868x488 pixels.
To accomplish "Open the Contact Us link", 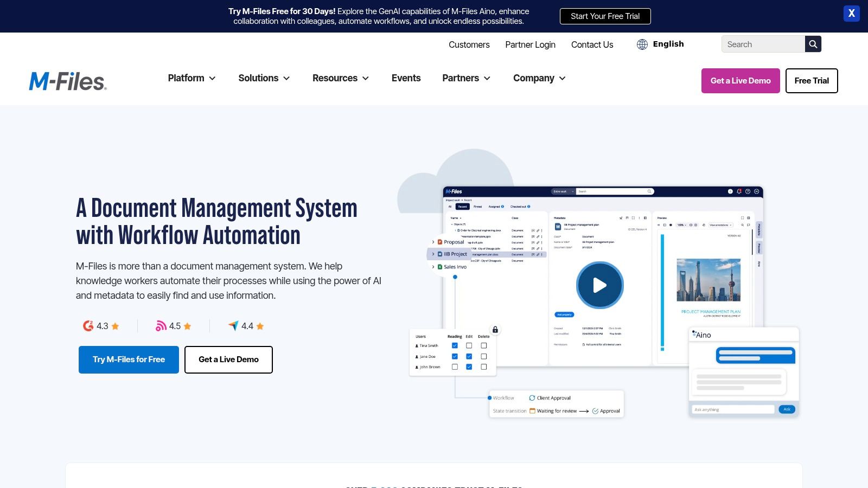I will (x=592, y=44).
